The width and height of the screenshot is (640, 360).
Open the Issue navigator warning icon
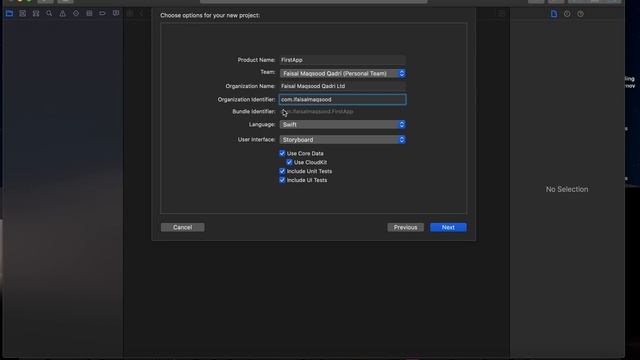point(62,13)
